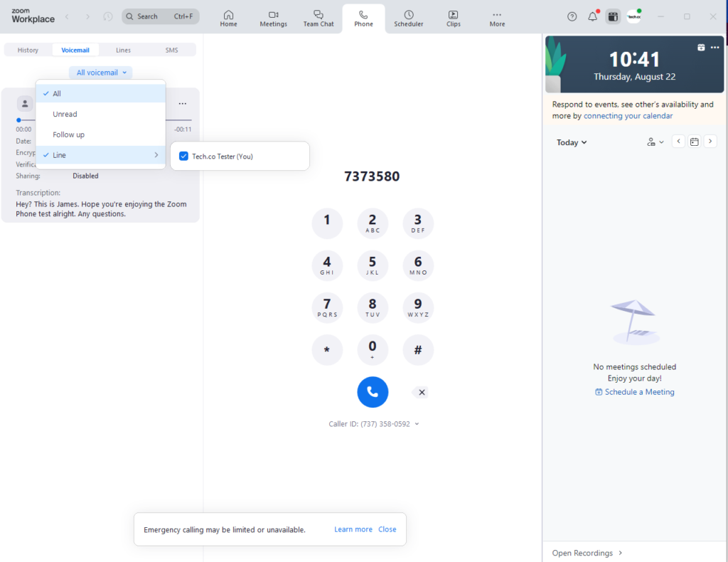
Task: Open the gift rewards icon
Action: (613, 16)
